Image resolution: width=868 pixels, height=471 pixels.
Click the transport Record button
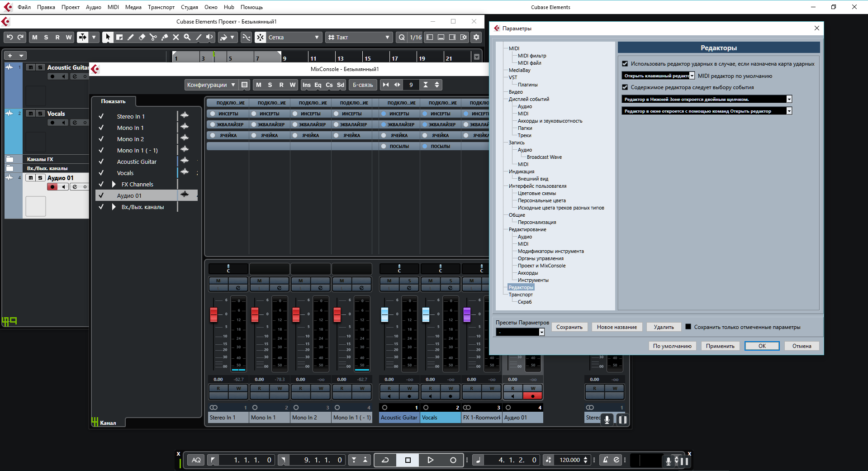pos(453,460)
